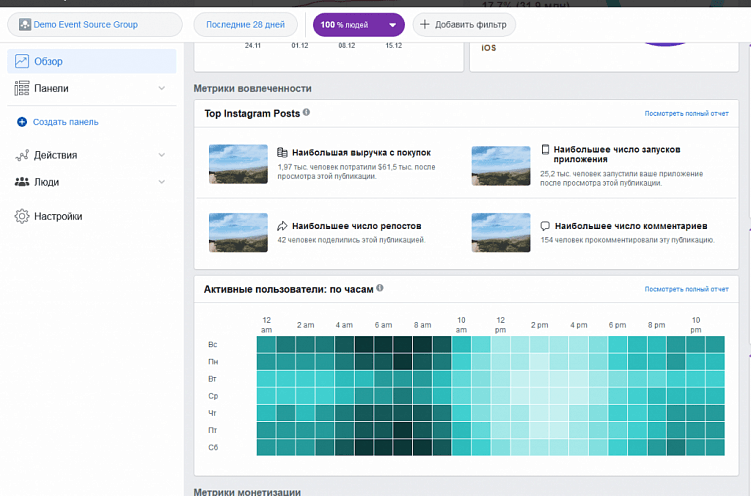This screenshot has height=496, width=751.
Task: Expand the Люди sidebar section chevron
Action: coord(162,183)
